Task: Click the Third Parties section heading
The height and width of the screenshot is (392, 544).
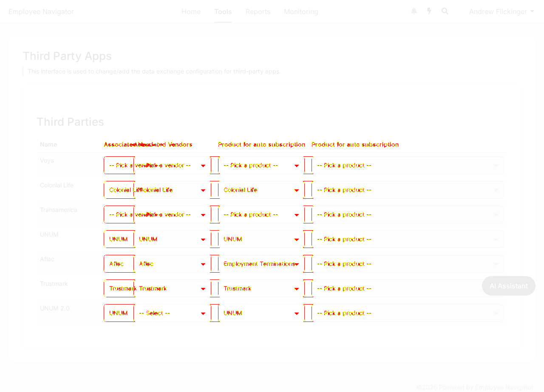Action: tap(71, 122)
